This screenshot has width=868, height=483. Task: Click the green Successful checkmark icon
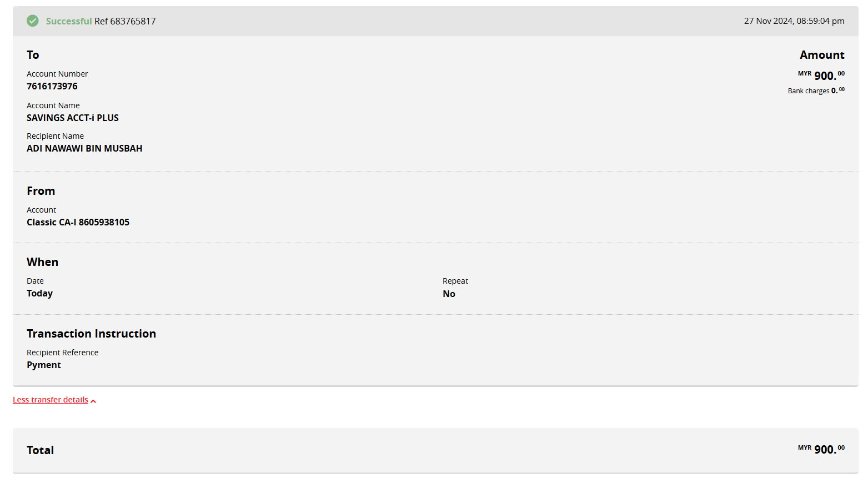point(33,21)
